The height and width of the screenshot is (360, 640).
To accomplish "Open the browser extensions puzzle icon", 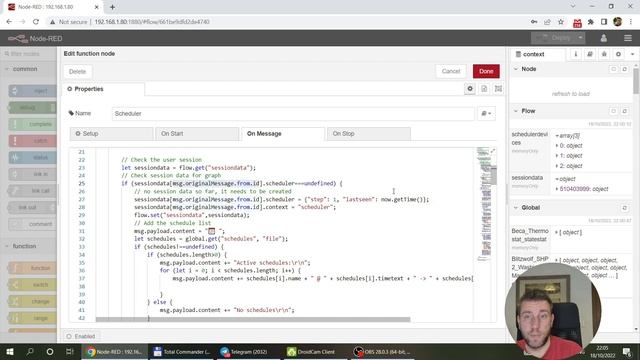I will [x=591, y=22].
